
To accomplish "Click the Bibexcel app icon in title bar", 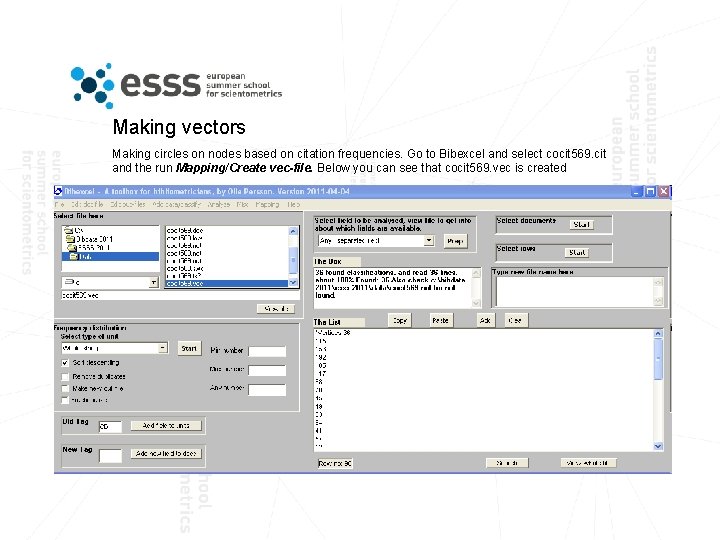I will [x=58, y=191].
